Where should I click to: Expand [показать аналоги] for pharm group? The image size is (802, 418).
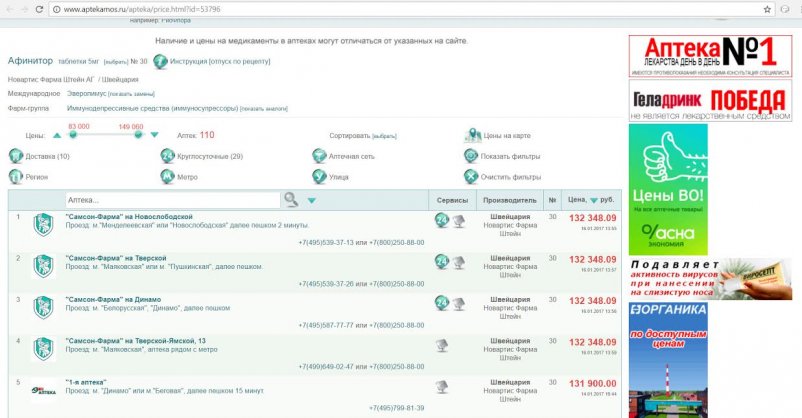pyautogui.click(x=264, y=109)
